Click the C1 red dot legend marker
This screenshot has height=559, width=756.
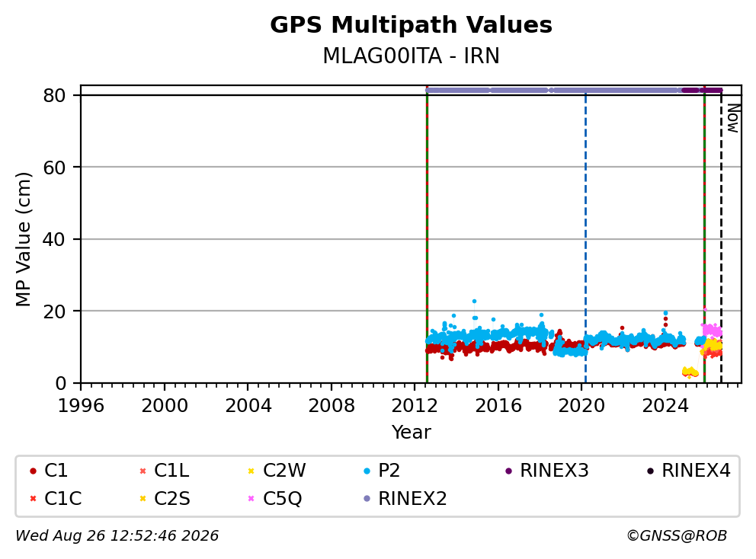tap(33, 471)
